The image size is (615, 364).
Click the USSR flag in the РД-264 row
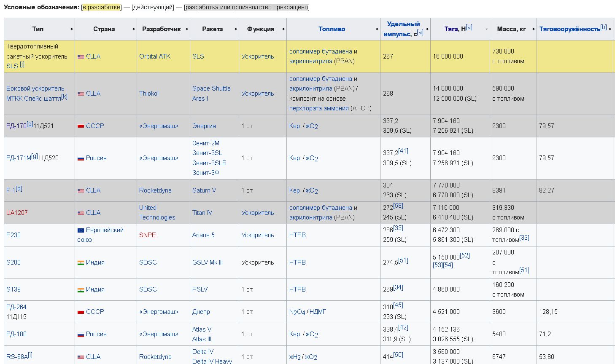(81, 312)
